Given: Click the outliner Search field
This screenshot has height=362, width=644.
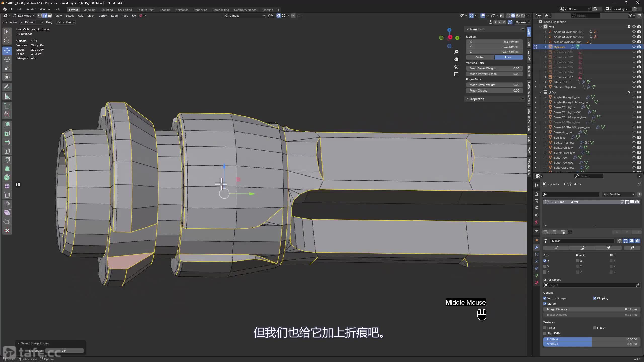Looking at the screenshot, I should tap(586, 16).
